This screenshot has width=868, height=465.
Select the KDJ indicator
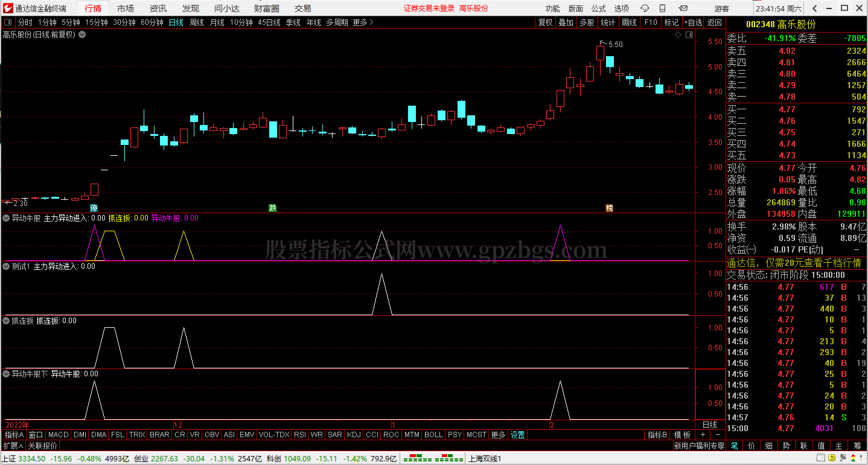pos(354,435)
